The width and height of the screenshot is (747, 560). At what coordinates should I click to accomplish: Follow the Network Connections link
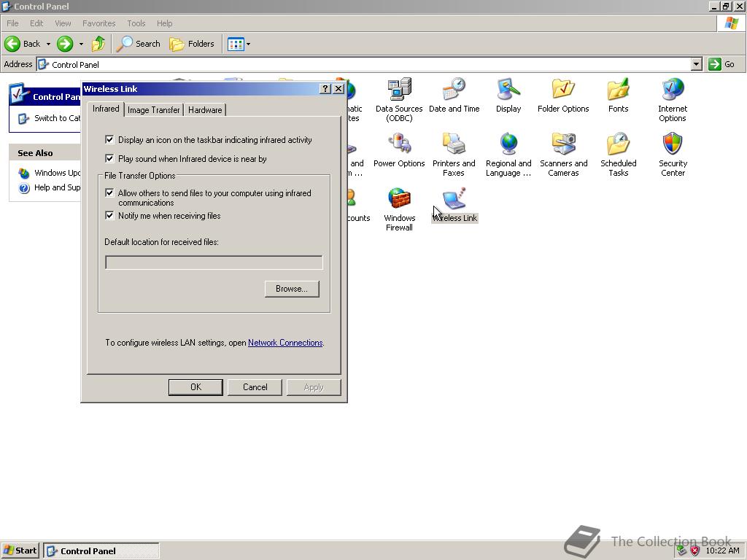(x=285, y=343)
